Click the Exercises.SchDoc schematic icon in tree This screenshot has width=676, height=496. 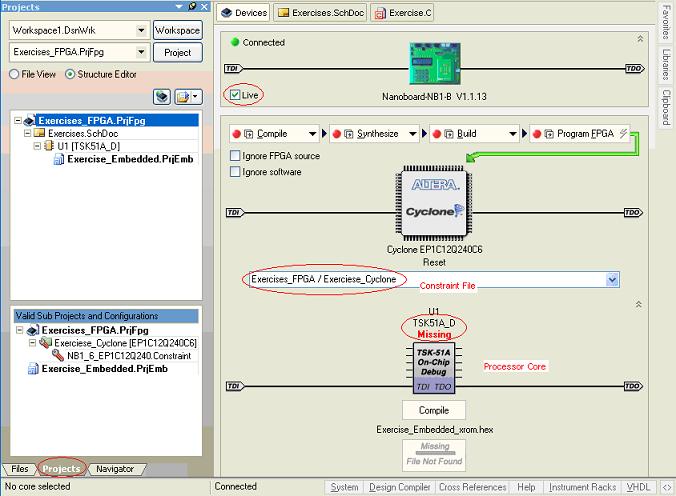tap(40, 133)
